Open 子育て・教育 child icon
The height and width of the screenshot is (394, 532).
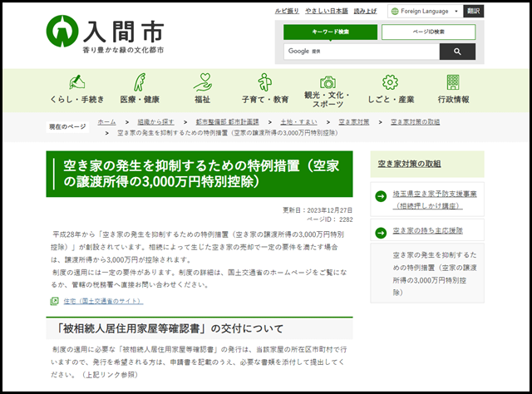pos(265,81)
